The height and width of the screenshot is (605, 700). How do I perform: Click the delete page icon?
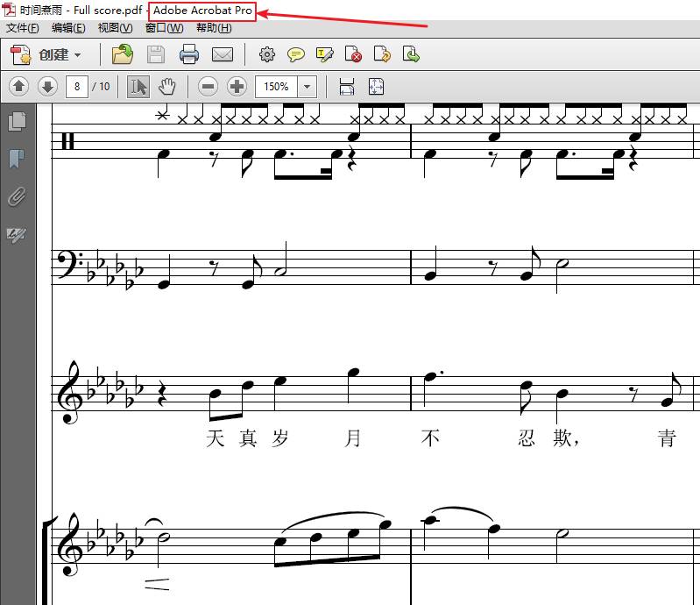coord(353,54)
